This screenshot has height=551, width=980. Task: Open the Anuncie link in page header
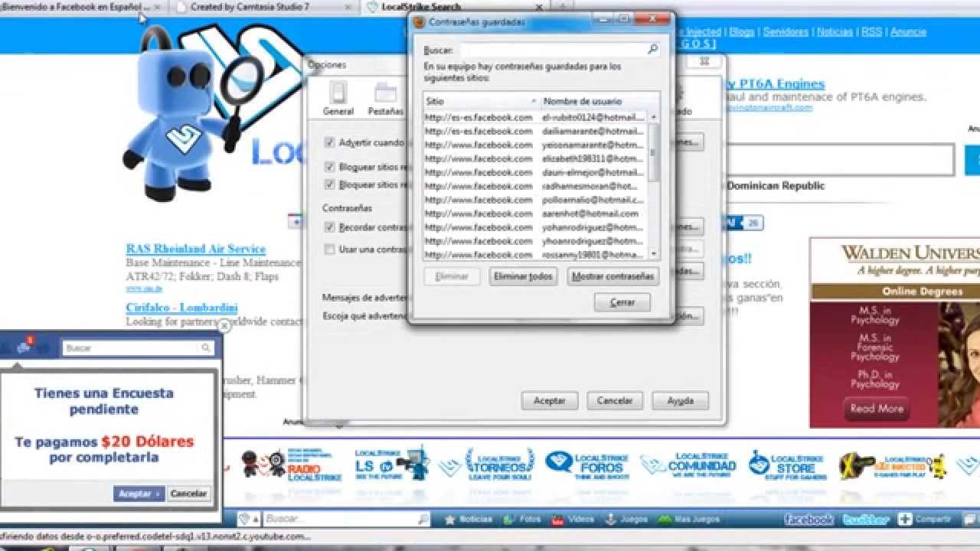908,32
